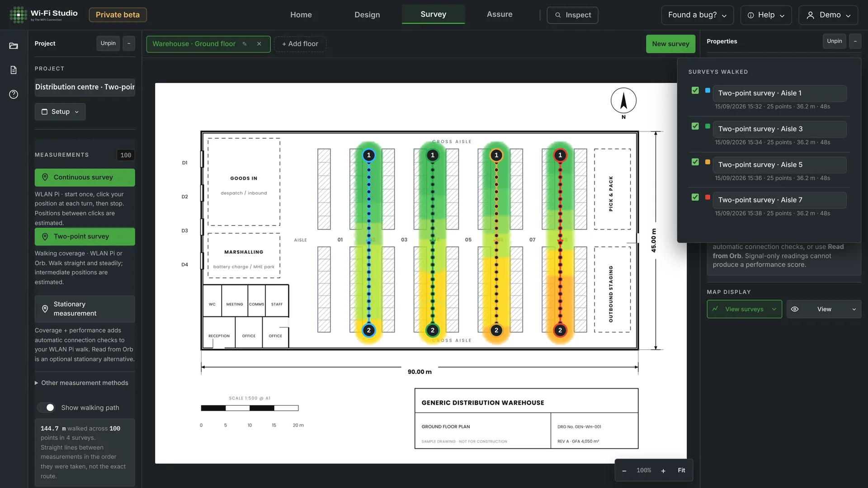
Task: Select the Survey tab
Action: click(x=433, y=14)
